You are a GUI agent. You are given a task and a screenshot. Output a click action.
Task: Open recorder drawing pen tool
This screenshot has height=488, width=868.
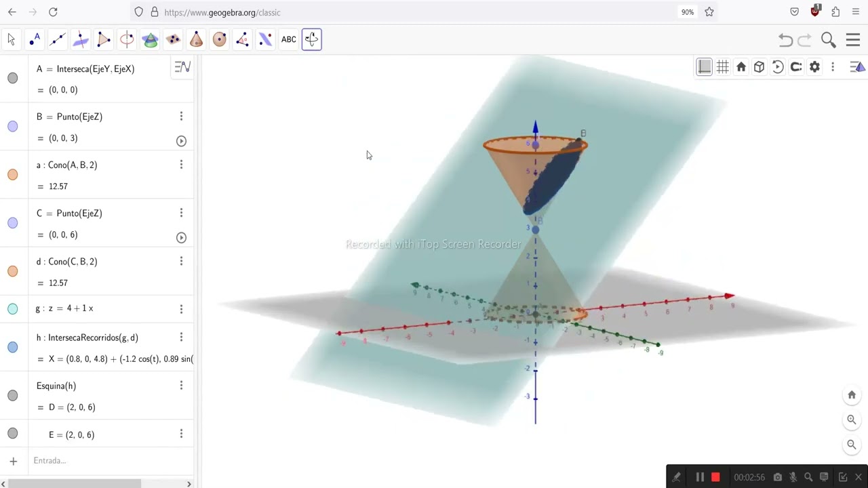[676, 477]
